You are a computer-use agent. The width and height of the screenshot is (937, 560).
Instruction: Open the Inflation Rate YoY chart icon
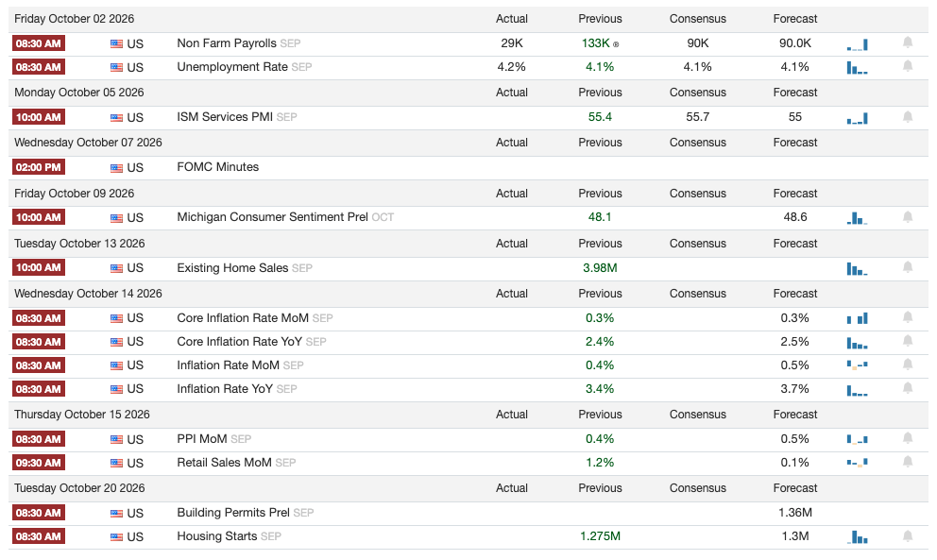click(857, 390)
